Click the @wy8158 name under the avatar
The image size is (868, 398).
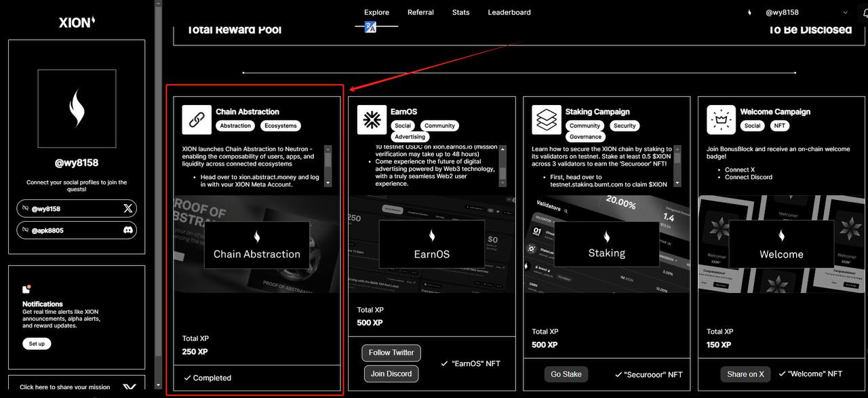coord(77,163)
